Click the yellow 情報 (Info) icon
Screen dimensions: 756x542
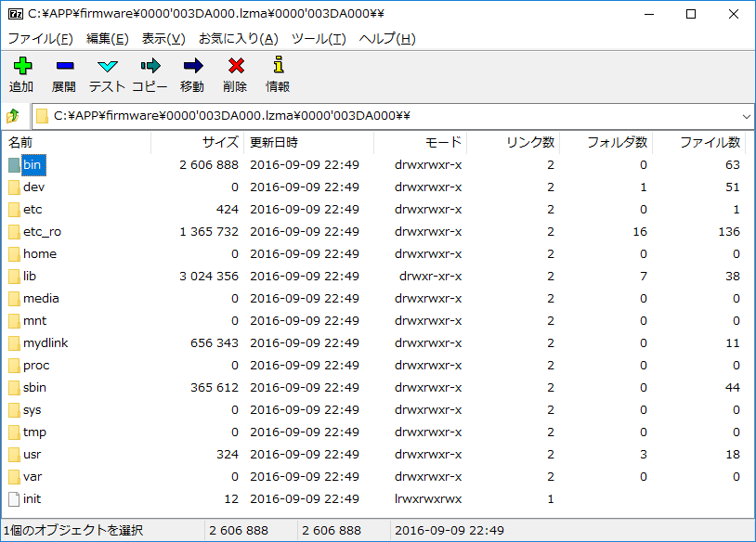click(x=279, y=65)
